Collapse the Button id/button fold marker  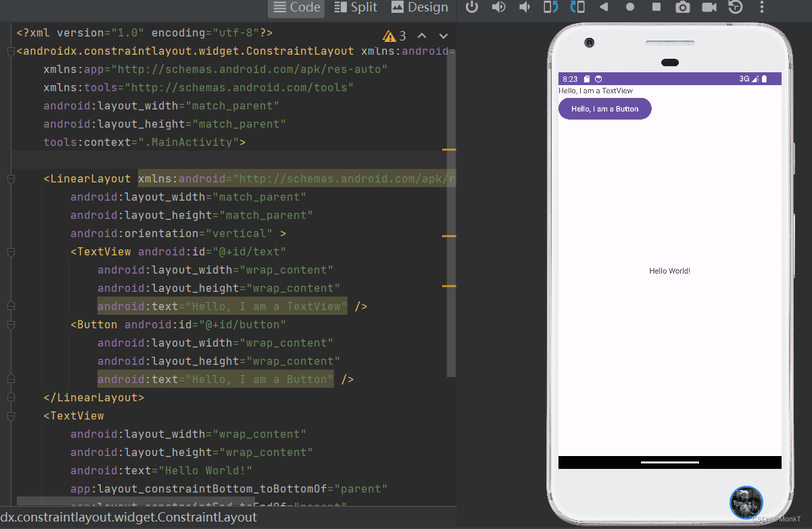pyautogui.click(x=11, y=325)
